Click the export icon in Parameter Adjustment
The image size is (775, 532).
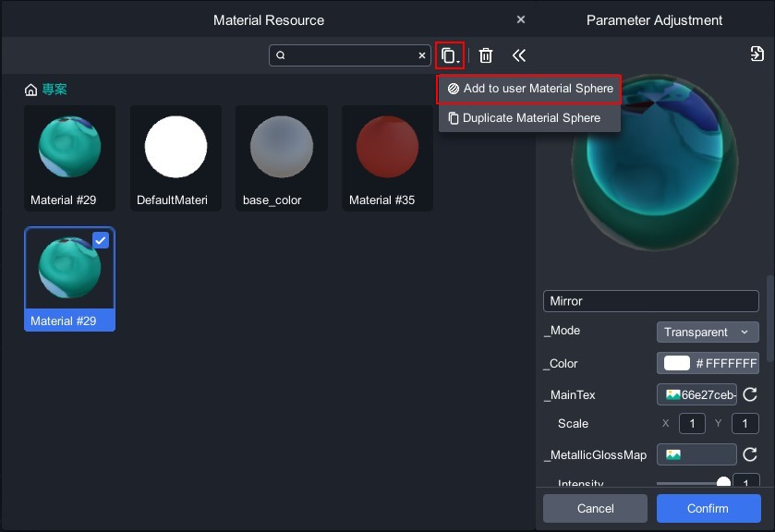(x=757, y=54)
